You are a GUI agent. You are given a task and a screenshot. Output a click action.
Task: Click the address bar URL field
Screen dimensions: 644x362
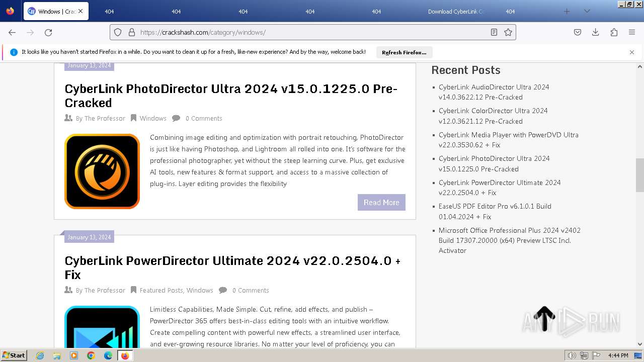(x=313, y=32)
